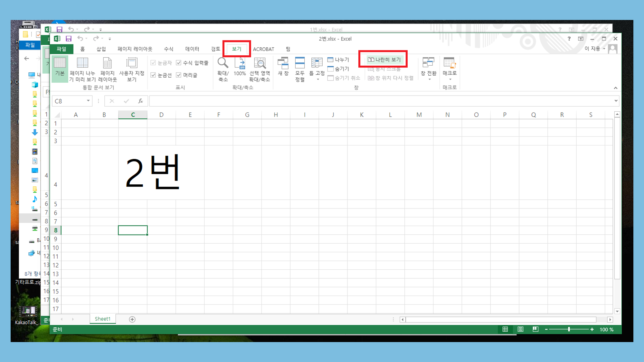Toggle the headings (머리글) checkbox
Screen dimensions: 644x362
click(x=179, y=75)
